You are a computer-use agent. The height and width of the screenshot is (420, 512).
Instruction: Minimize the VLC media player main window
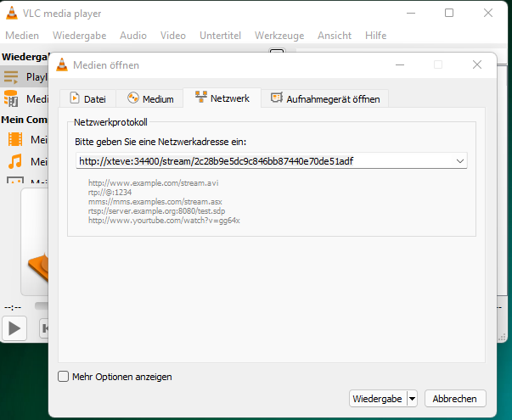(x=411, y=13)
